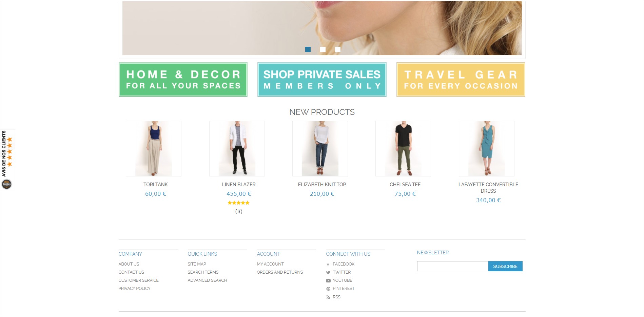Select the third slideshow indicator dot
The height and width of the screenshot is (317, 644).
tap(338, 49)
